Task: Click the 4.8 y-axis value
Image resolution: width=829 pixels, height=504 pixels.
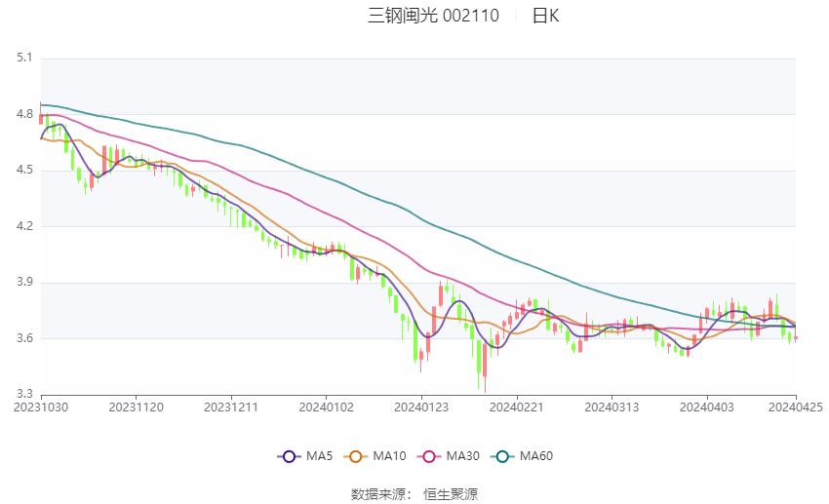Action: tap(24, 114)
